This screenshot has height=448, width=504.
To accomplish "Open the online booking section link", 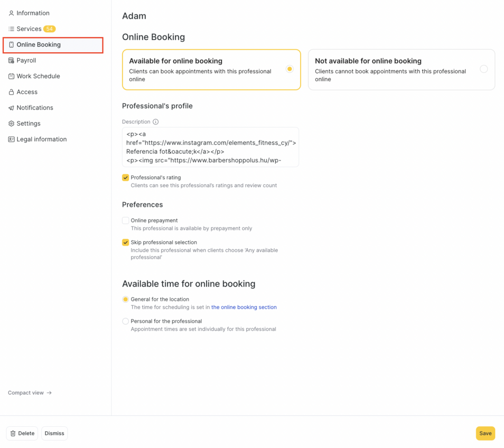I will 244,307.
